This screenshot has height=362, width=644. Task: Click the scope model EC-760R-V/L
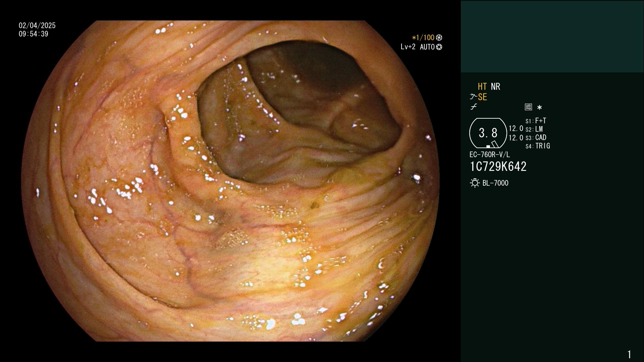click(x=490, y=155)
